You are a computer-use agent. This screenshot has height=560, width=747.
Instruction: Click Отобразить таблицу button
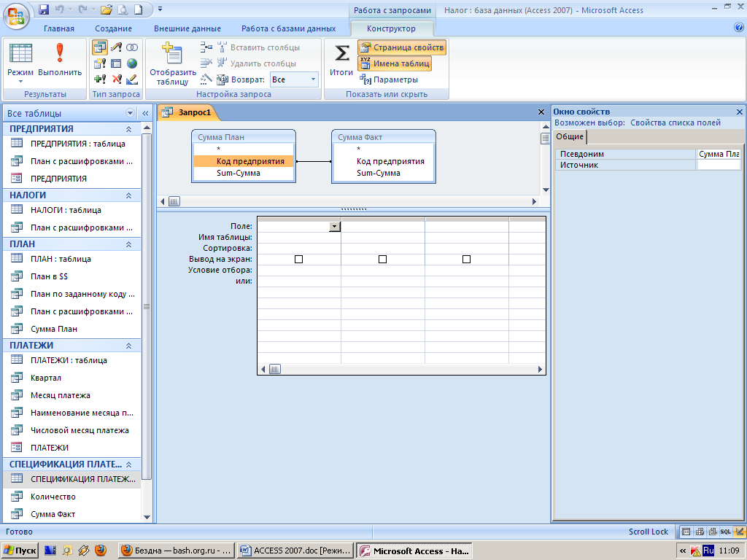(172, 63)
